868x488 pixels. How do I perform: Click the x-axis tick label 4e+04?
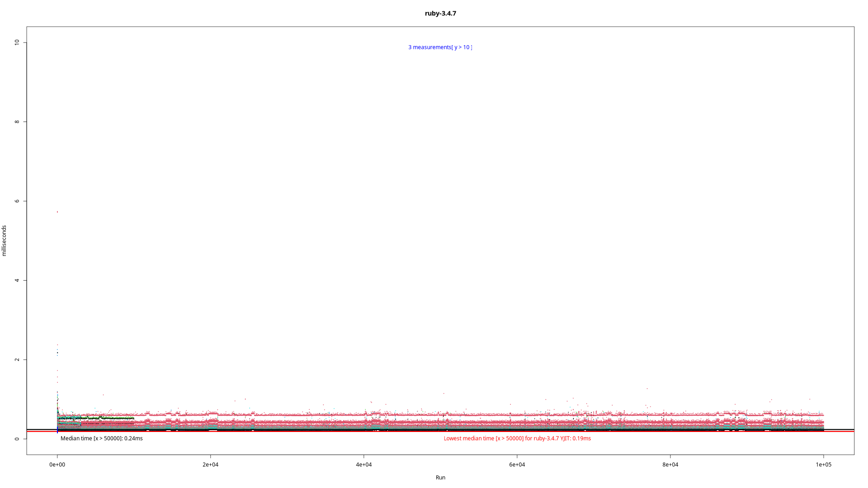[363, 465]
